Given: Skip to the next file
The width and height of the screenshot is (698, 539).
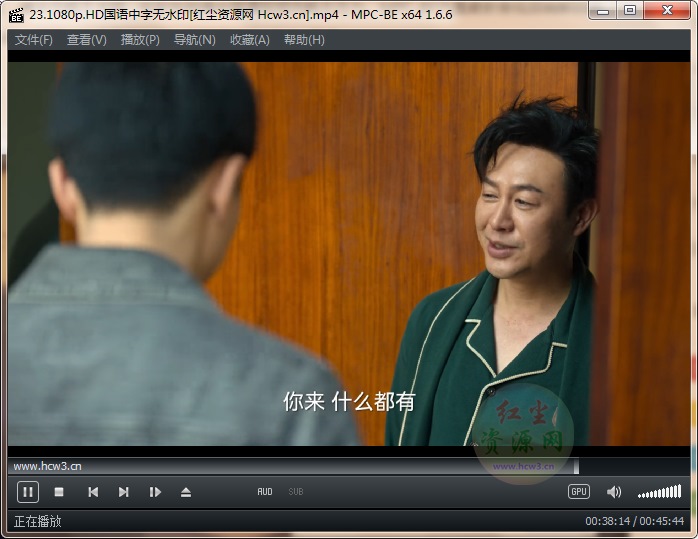Looking at the screenshot, I should 124,492.
